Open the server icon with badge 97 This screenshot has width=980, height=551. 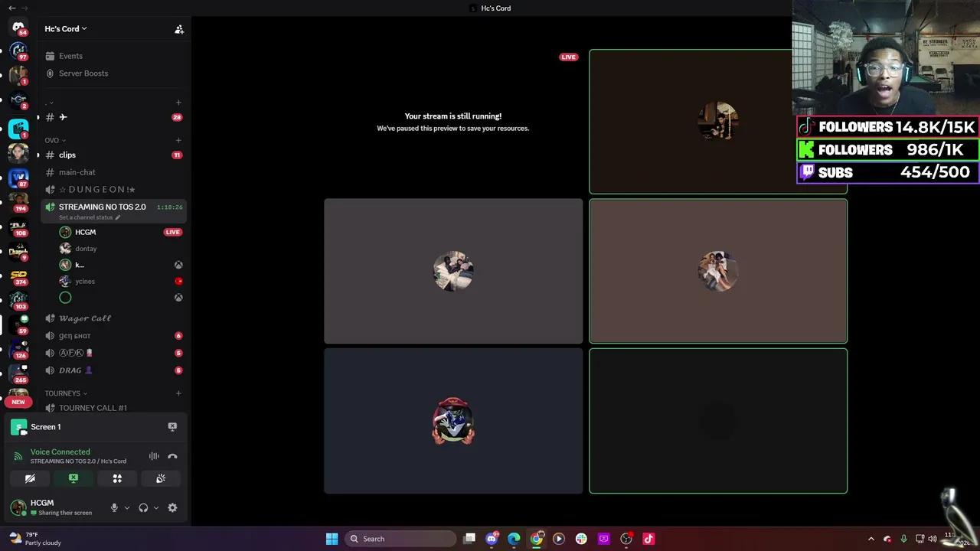18,52
